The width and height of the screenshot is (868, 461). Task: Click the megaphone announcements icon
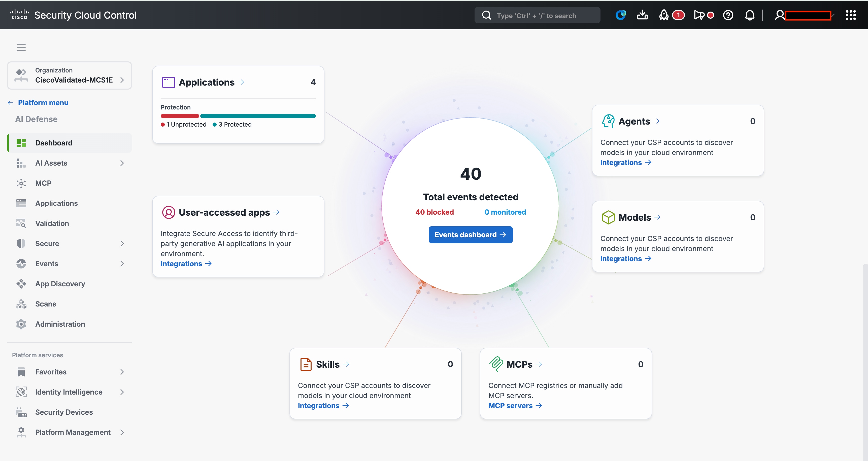[699, 15]
